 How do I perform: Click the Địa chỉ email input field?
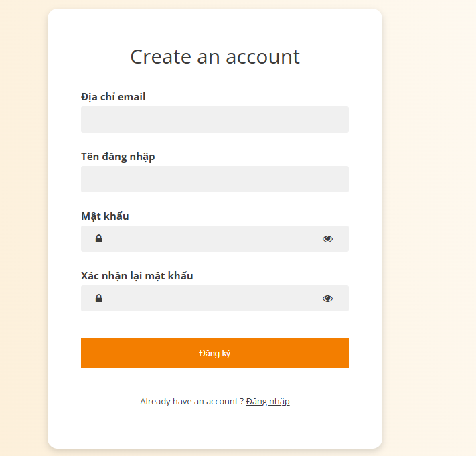pyautogui.click(x=214, y=120)
